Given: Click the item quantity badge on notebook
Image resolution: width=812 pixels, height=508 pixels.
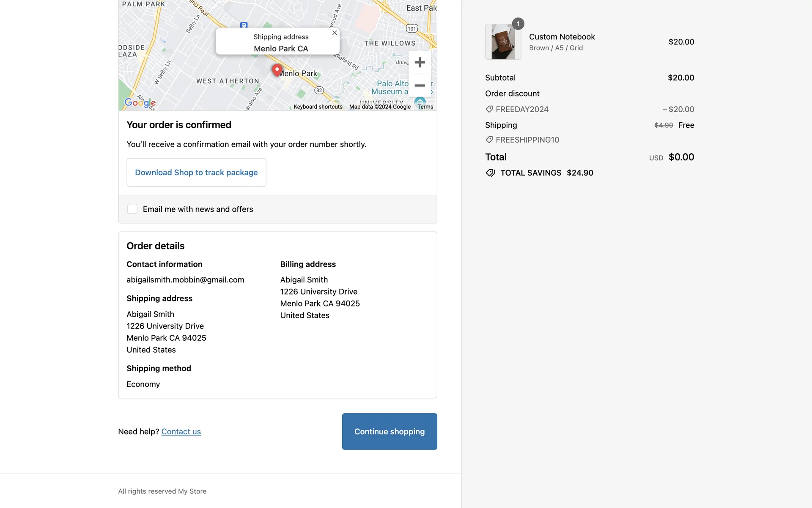Looking at the screenshot, I should (518, 24).
